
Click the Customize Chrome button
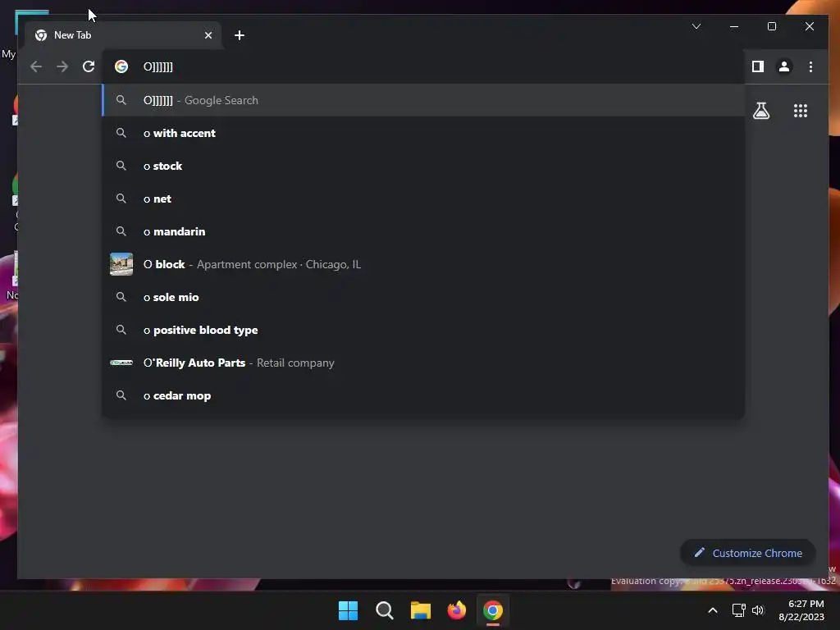click(748, 553)
